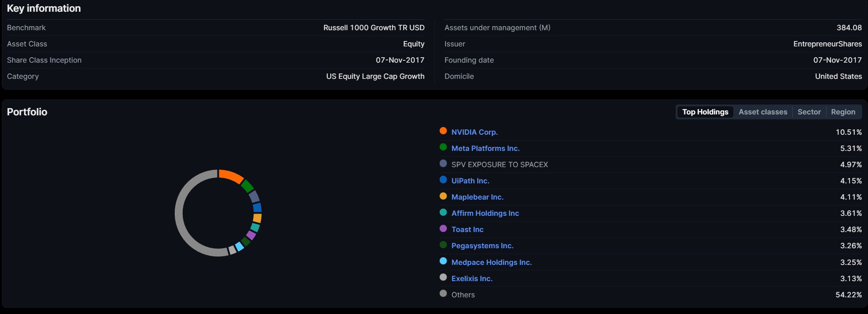This screenshot has height=314, width=868.
Task: Click the teal Affirm Holdings legend dot
Action: (x=443, y=212)
